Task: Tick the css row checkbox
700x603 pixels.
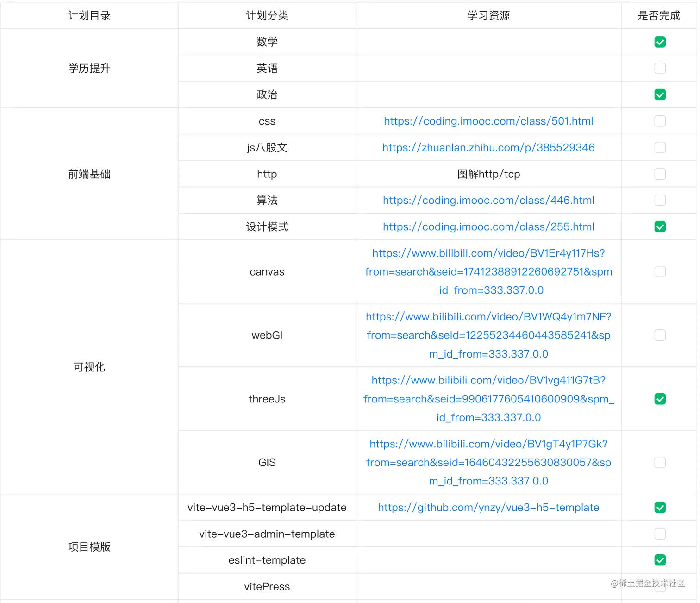Action: coord(660,121)
